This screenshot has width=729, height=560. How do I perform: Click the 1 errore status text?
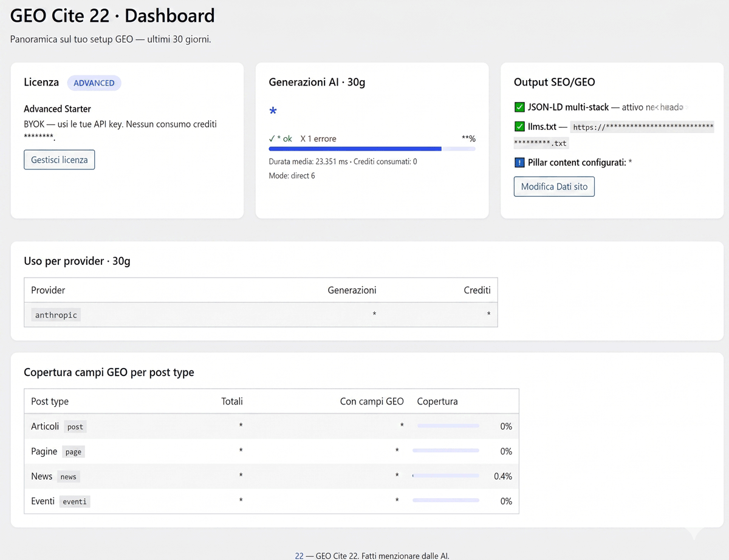(318, 138)
